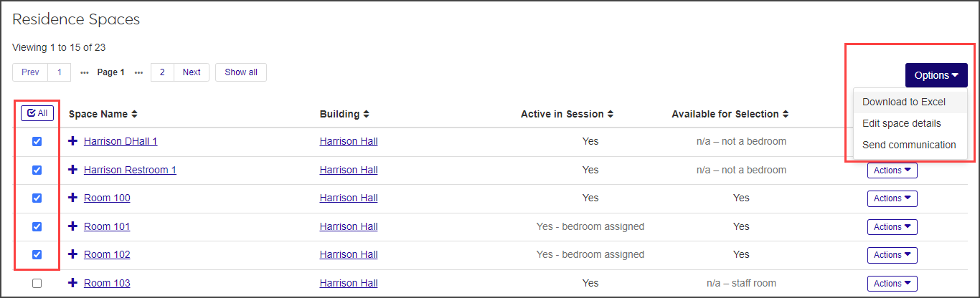Click the plus icon beside Room 102
This screenshot has width=980, height=298.
[72, 254]
